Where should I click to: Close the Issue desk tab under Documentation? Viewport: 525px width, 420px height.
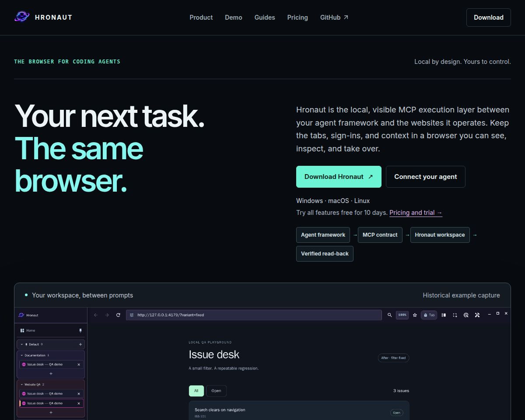(x=79, y=364)
